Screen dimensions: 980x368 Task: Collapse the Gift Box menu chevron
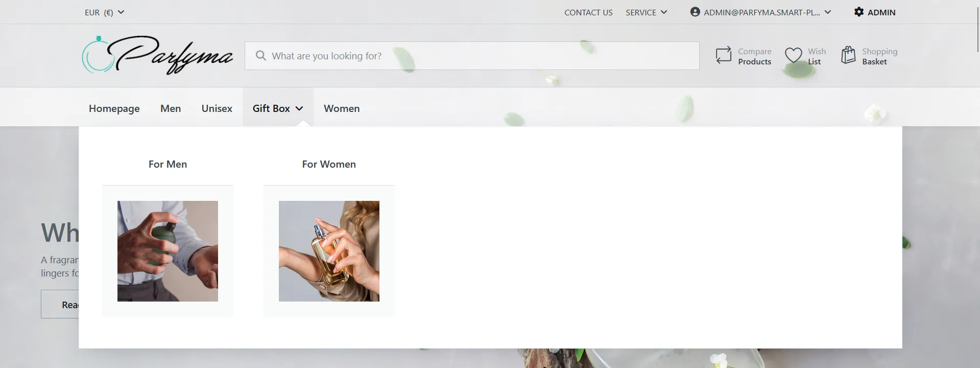pyautogui.click(x=299, y=108)
